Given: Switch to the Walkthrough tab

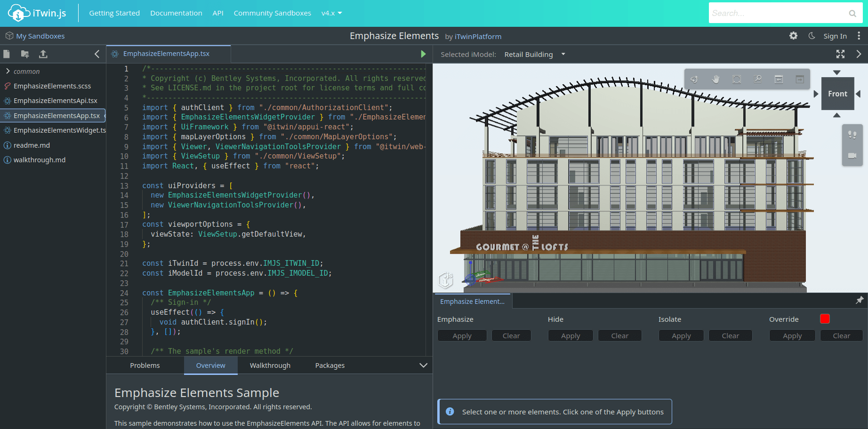Looking at the screenshot, I should click(270, 365).
